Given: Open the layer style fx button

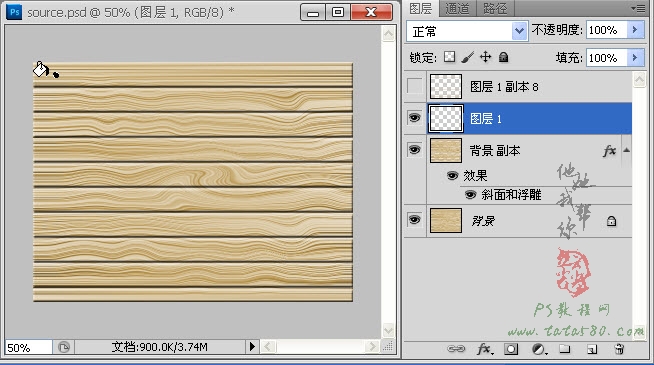Looking at the screenshot, I should coord(485,349).
